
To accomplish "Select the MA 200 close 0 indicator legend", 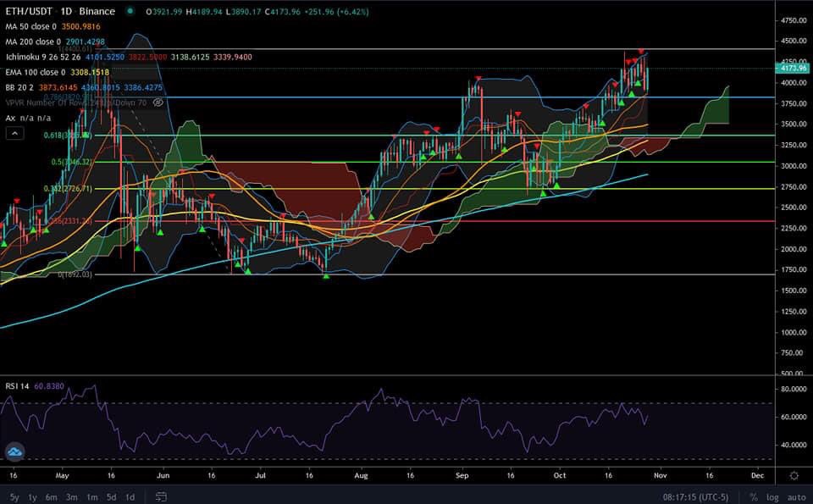I will [33, 42].
